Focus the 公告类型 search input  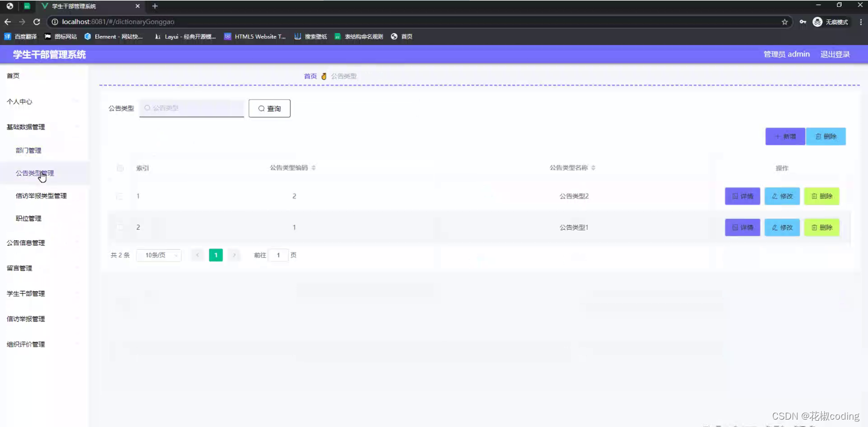pos(192,108)
